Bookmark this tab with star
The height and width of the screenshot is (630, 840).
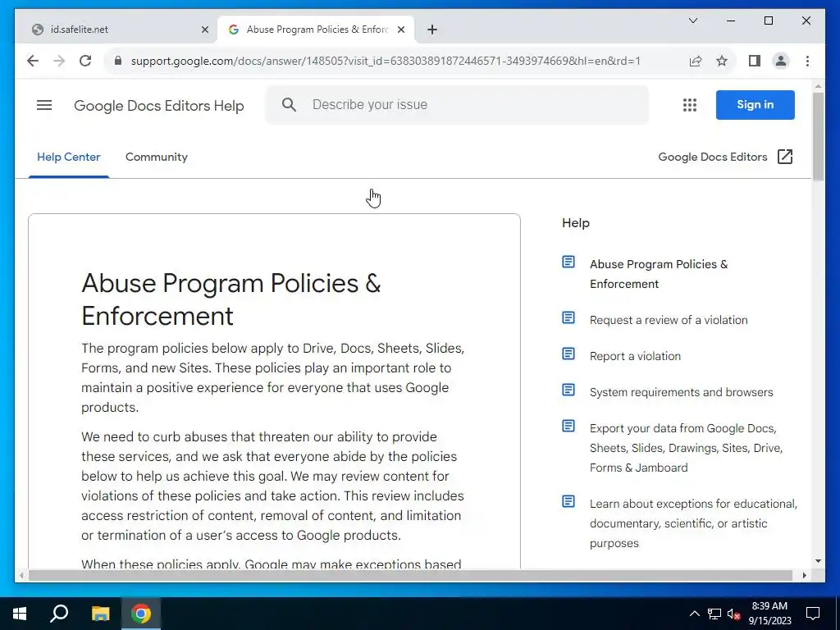[x=722, y=61]
